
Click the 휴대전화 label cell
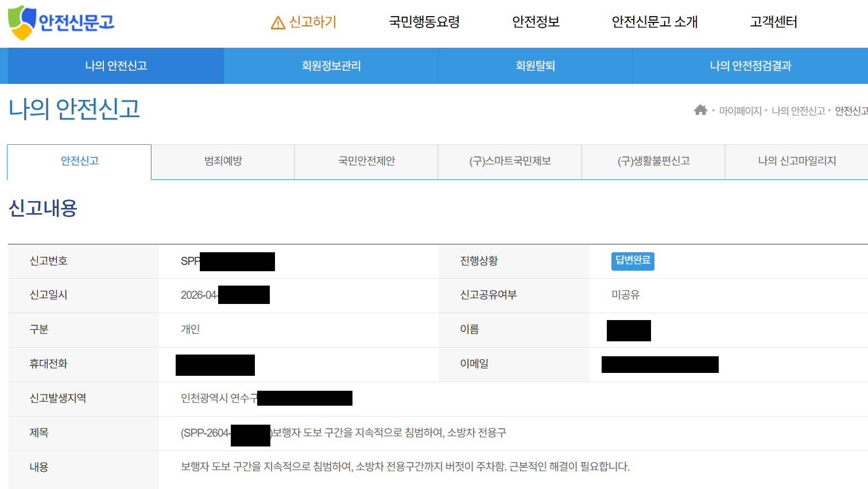pos(83,364)
